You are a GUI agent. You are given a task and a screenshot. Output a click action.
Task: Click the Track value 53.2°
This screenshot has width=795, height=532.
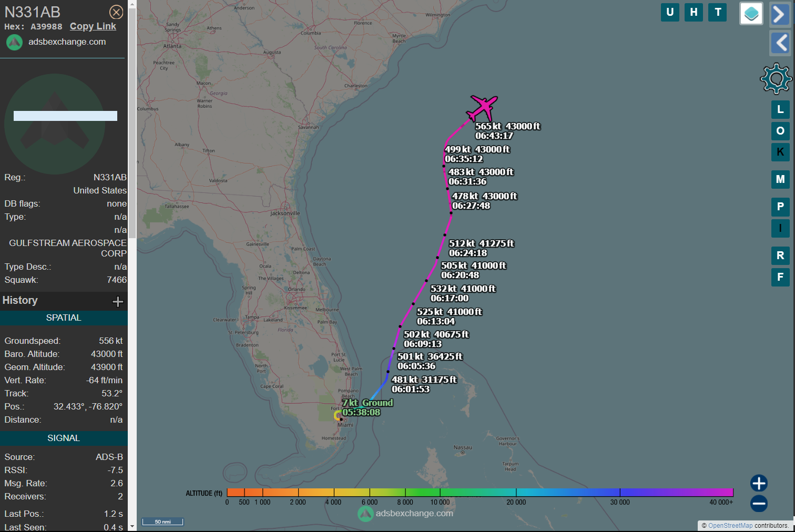(112, 393)
